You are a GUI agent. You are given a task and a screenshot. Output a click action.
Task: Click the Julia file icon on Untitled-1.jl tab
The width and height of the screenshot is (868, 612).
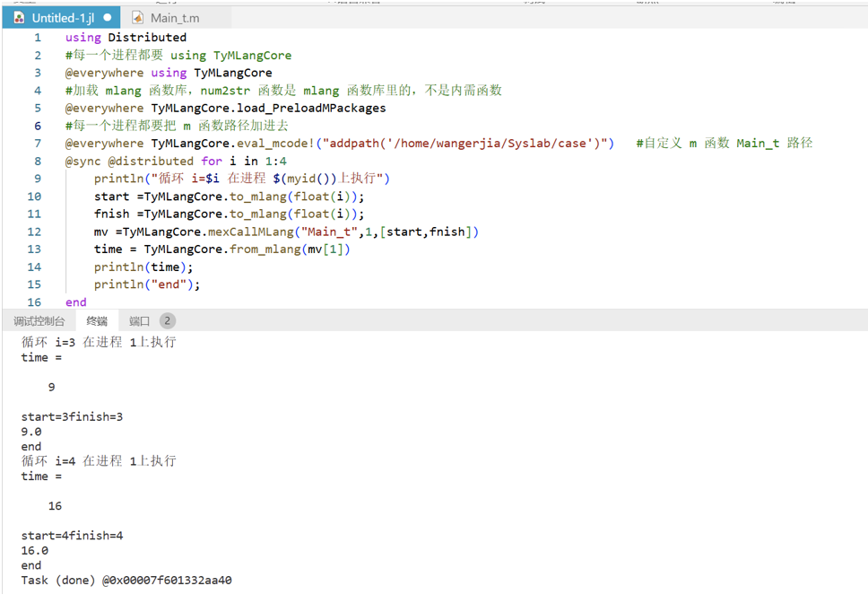[19, 18]
